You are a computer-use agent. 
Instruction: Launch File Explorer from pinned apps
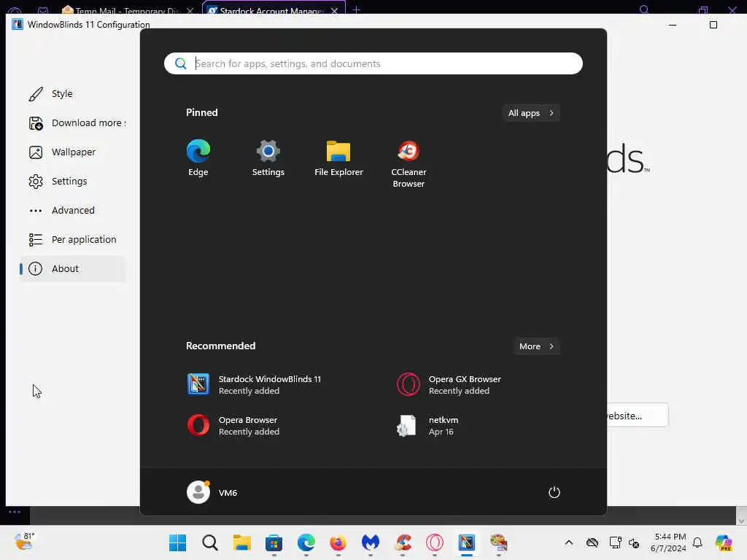click(338, 158)
